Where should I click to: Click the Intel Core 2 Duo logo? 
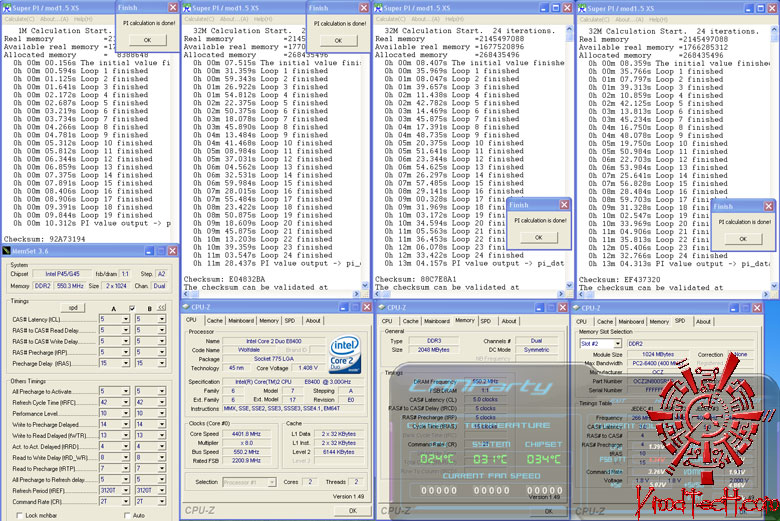345,355
